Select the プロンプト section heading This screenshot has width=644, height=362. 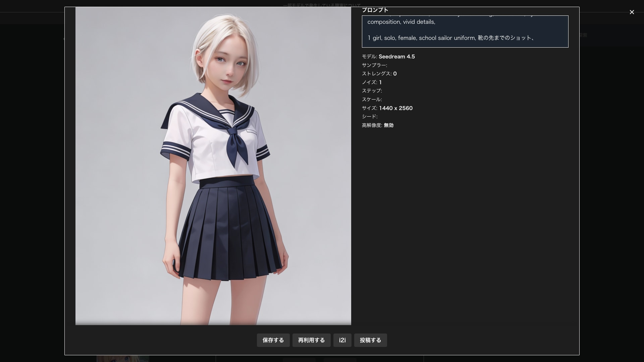[x=374, y=10]
